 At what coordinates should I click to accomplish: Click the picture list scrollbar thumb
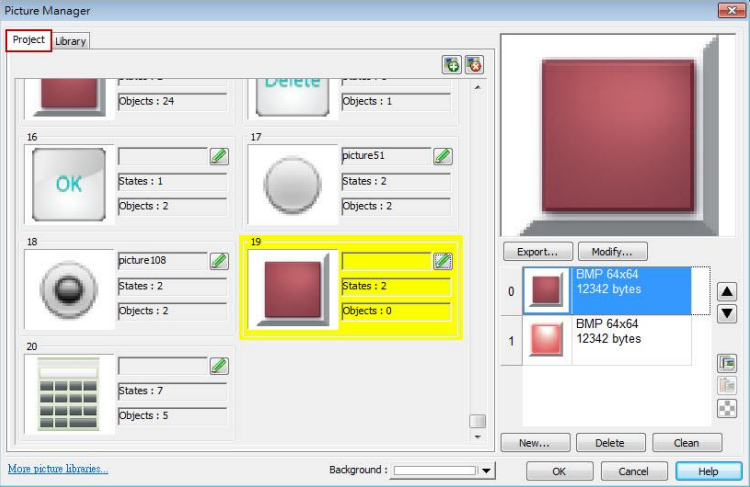477,421
